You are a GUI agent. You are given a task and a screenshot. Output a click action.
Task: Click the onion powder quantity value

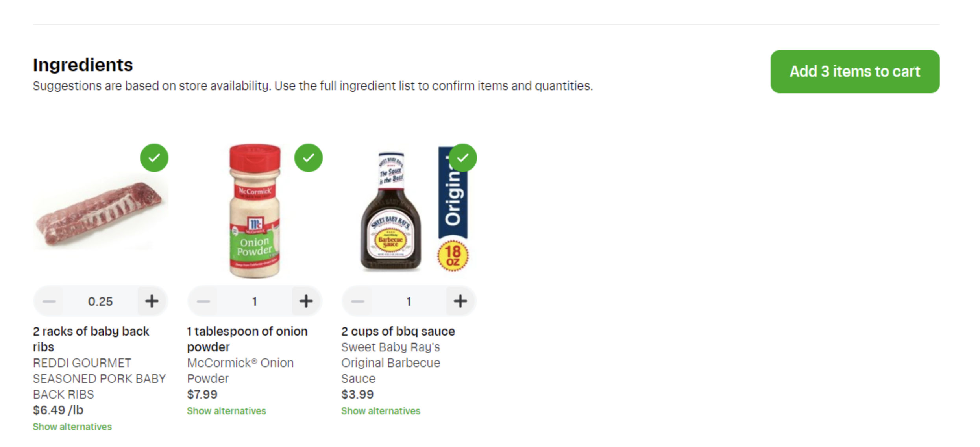(x=255, y=301)
